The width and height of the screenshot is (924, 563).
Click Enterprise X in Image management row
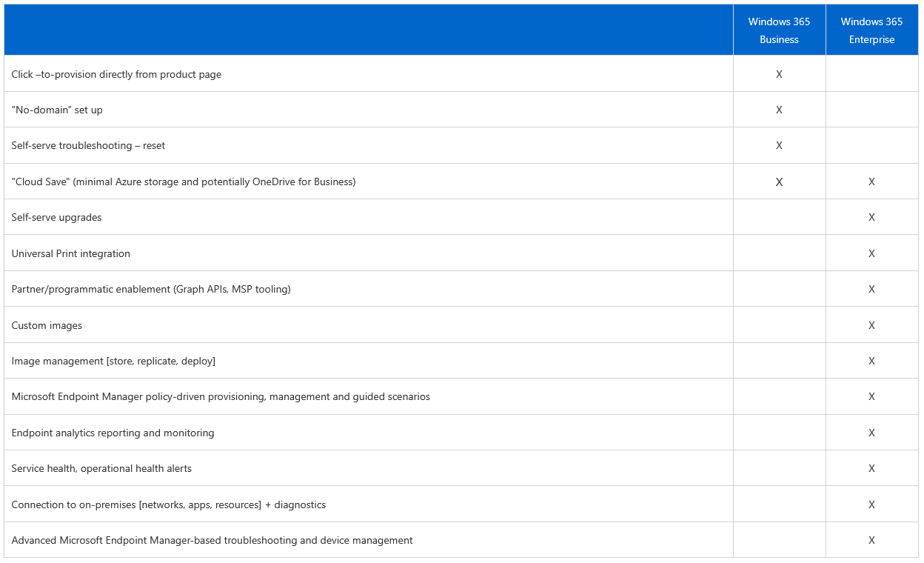(x=871, y=361)
